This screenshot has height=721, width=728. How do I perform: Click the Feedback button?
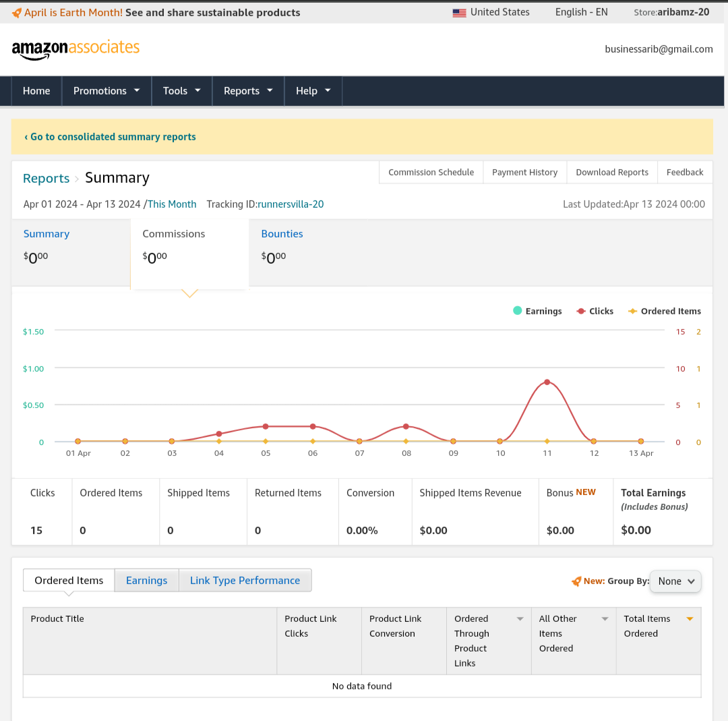pyautogui.click(x=685, y=173)
